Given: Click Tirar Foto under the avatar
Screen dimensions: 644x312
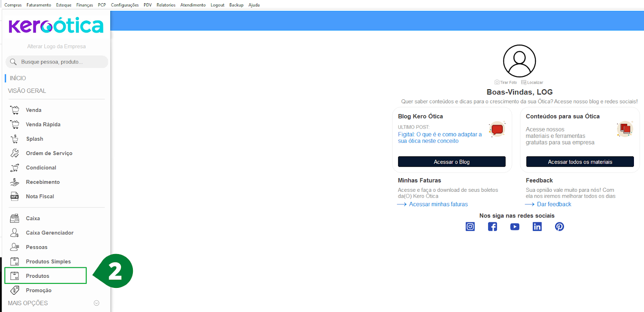Looking at the screenshot, I should pos(506,82).
